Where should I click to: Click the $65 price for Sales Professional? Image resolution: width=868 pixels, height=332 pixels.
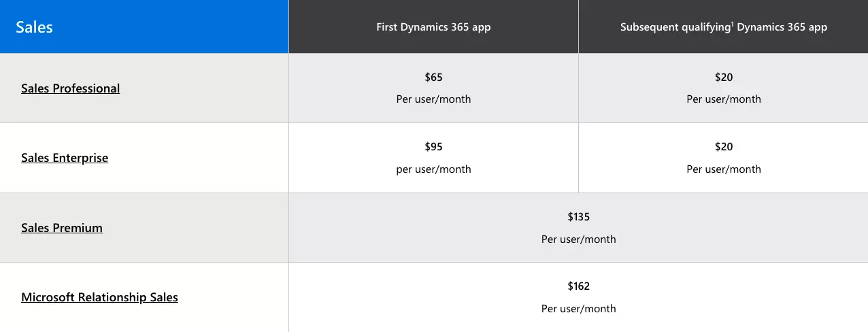click(x=433, y=78)
